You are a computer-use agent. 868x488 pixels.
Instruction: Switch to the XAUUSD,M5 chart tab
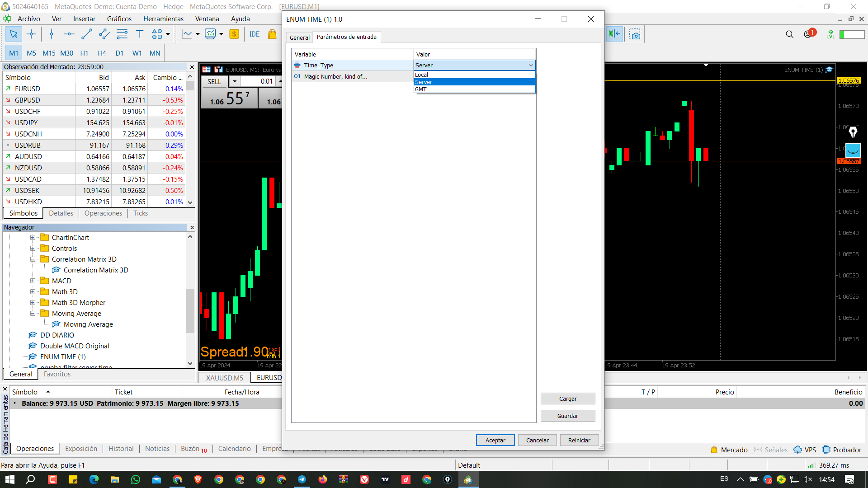click(224, 378)
